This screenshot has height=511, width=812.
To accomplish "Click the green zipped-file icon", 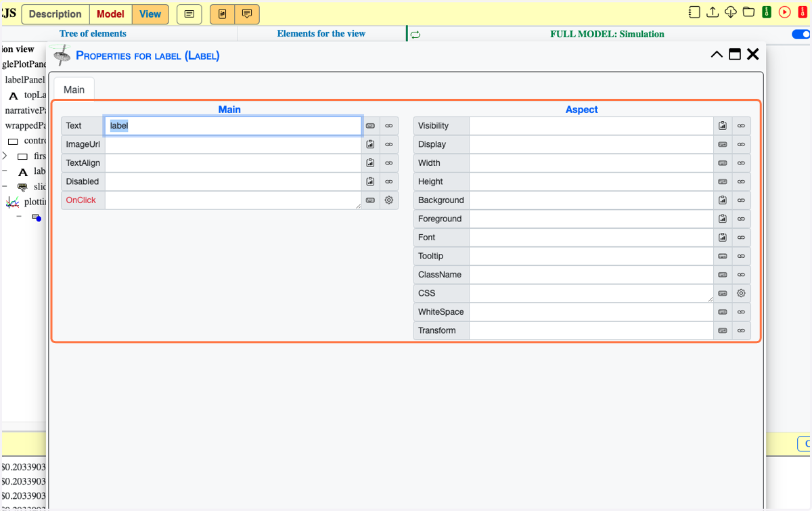I will pos(767,12).
